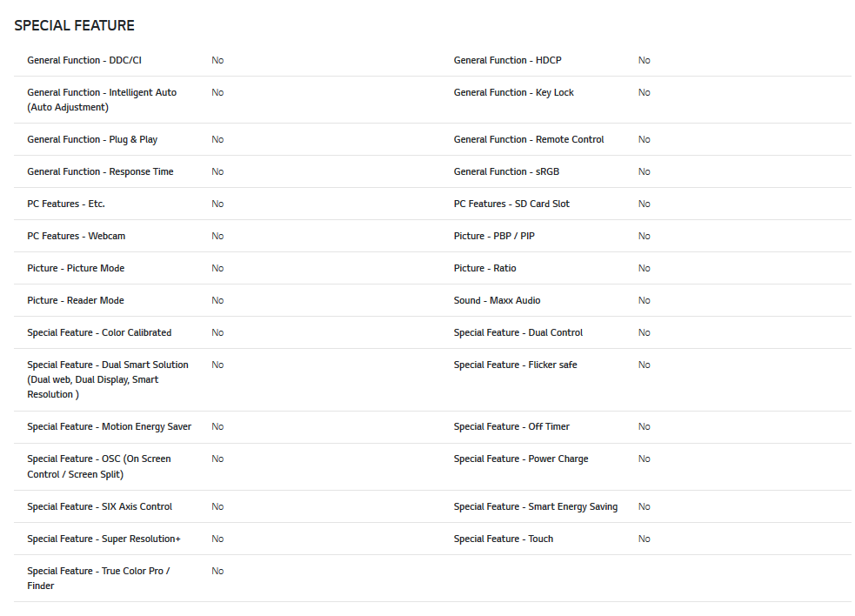
Task: Click the 'No' value beside Touch
Action: point(644,539)
